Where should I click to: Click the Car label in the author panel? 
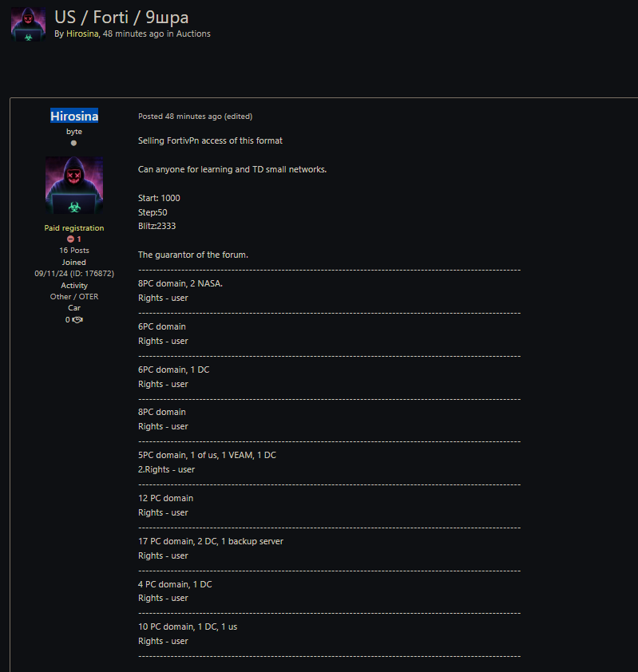click(74, 307)
